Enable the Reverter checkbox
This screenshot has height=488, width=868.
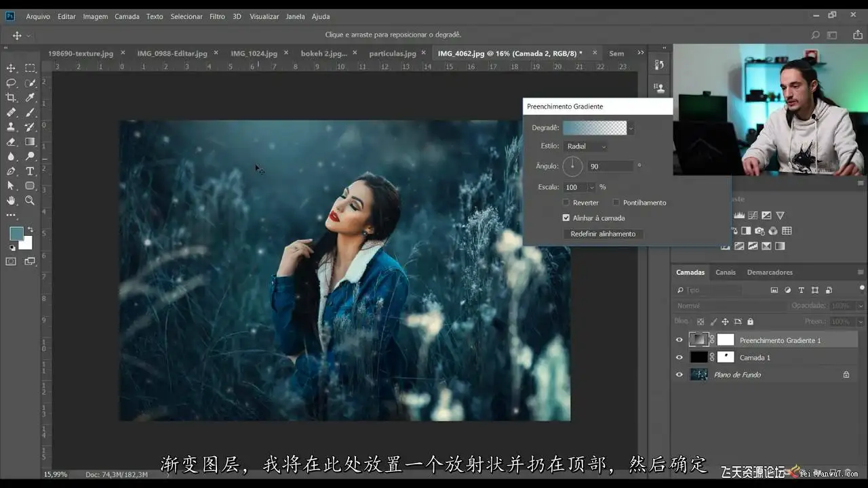tap(566, 203)
